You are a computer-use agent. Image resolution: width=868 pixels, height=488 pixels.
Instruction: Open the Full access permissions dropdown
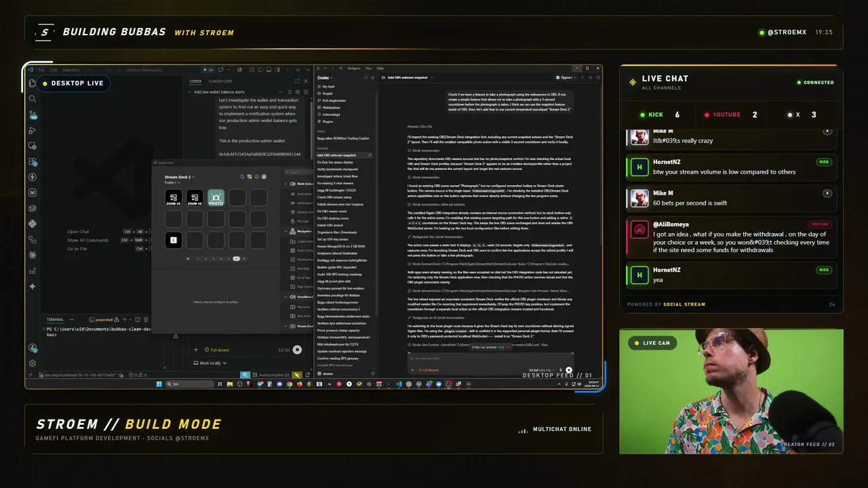216,350
